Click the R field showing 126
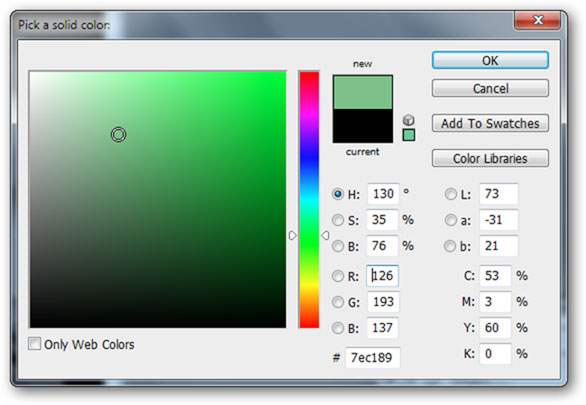The width and height of the screenshot is (586, 405). tap(382, 276)
